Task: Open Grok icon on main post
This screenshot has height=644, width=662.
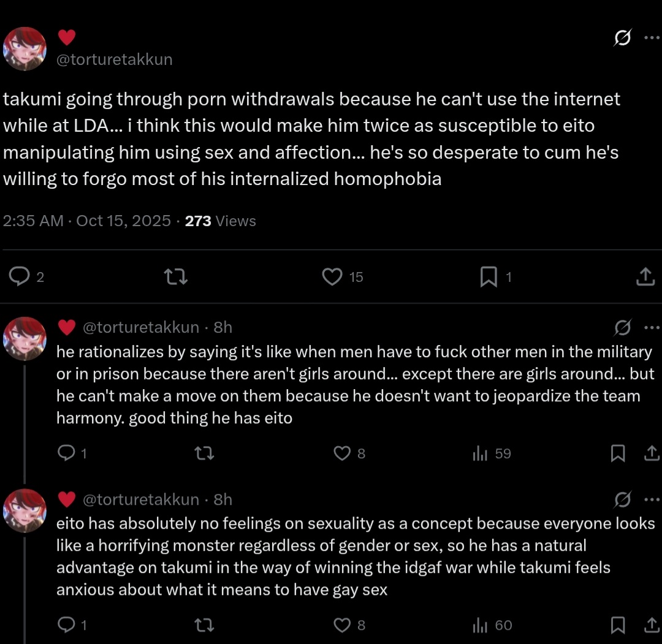Action: coord(622,38)
